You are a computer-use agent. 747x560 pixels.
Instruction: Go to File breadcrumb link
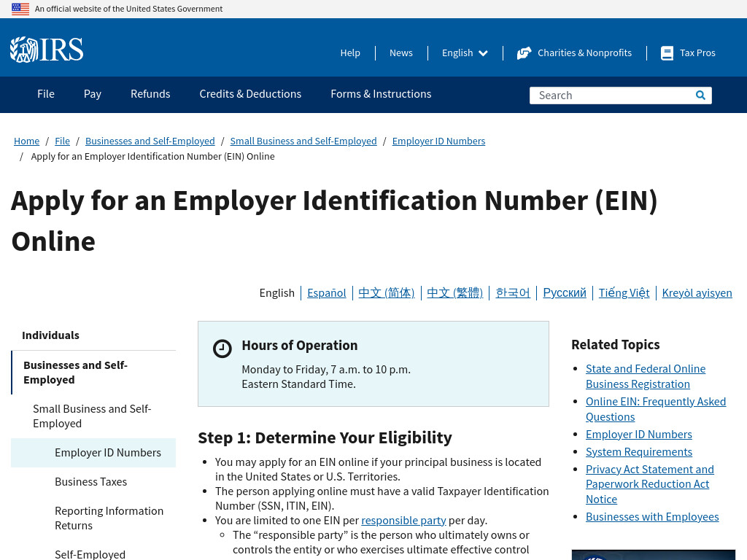click(63, 141)
